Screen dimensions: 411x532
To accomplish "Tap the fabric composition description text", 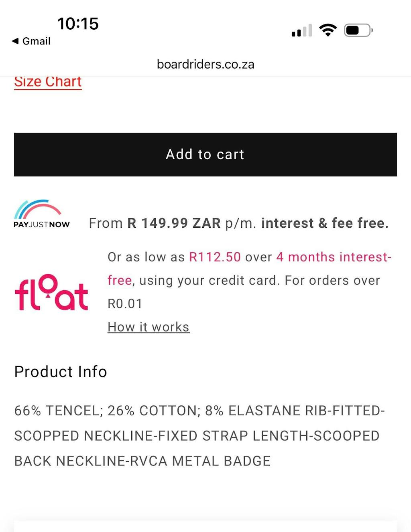I will [x=199, y=436].
